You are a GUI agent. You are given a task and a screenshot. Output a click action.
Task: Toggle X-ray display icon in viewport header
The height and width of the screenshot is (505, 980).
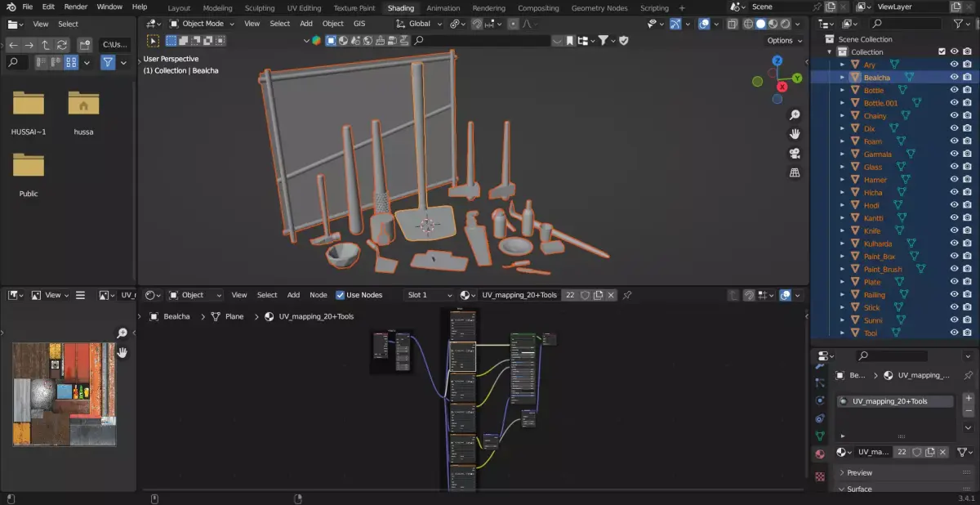[733, 24]
